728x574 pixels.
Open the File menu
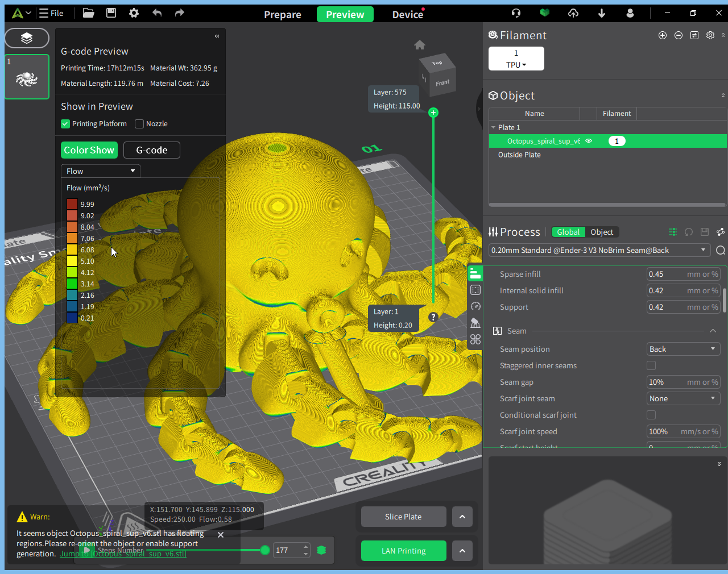point(51,13)
